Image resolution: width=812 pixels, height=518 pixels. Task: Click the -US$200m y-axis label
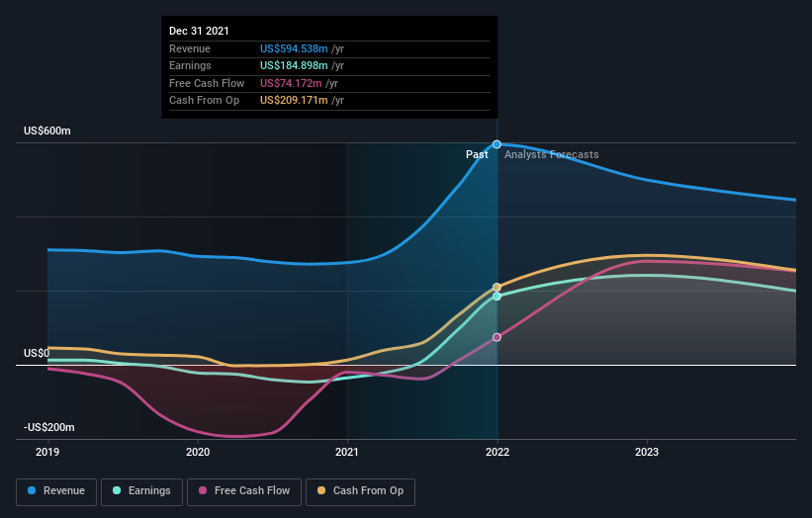coord(49,427)
